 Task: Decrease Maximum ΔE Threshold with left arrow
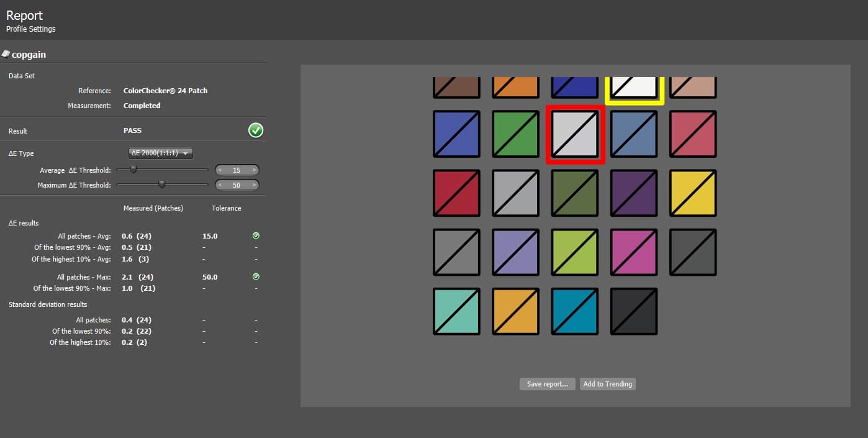[220, 185]
